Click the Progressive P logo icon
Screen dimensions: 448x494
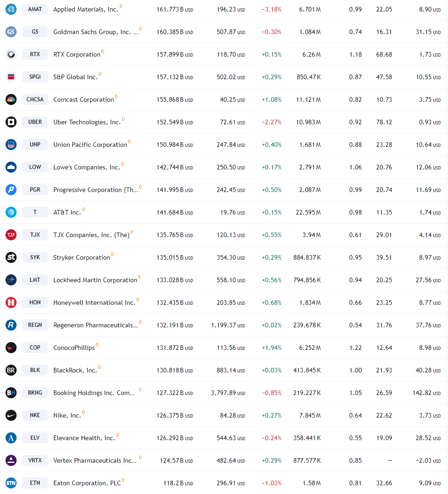click(11, 190)
